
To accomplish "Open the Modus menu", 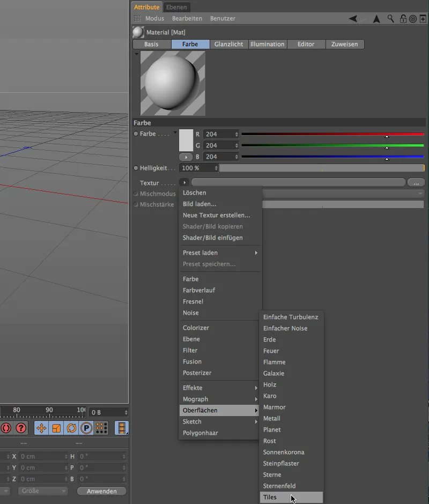I will pos(154,18).
